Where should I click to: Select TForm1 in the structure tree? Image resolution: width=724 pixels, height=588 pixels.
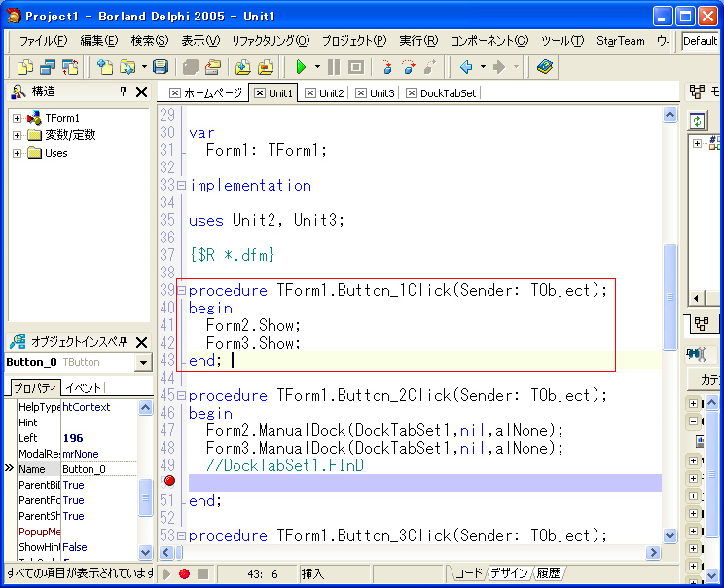(x=62, y=118)
